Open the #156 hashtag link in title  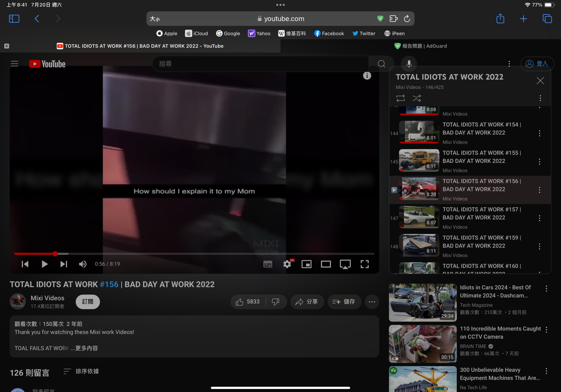[109, 285]
